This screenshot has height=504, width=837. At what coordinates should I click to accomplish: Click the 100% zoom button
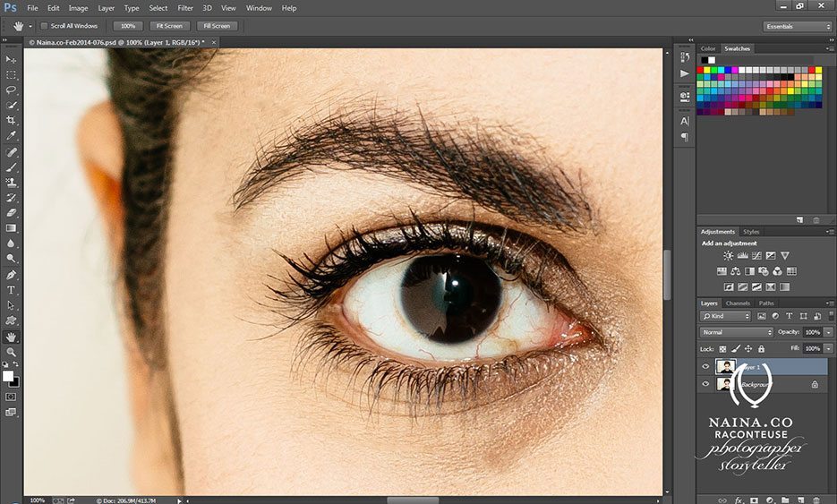coord(128,26)
